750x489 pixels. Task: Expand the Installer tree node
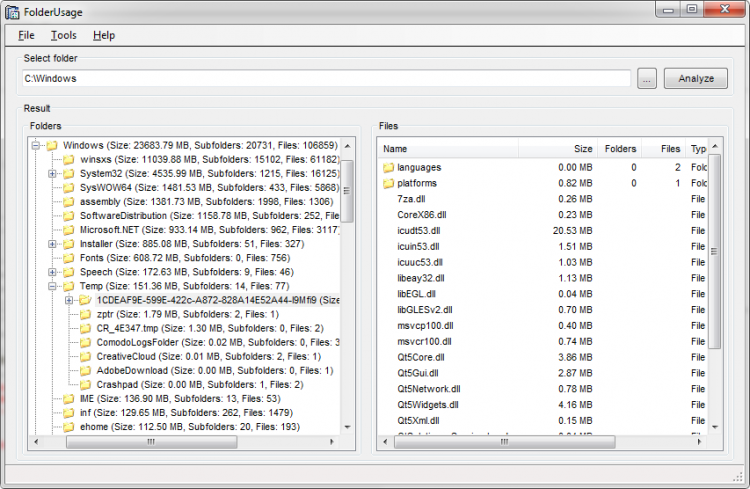(52, 244)
